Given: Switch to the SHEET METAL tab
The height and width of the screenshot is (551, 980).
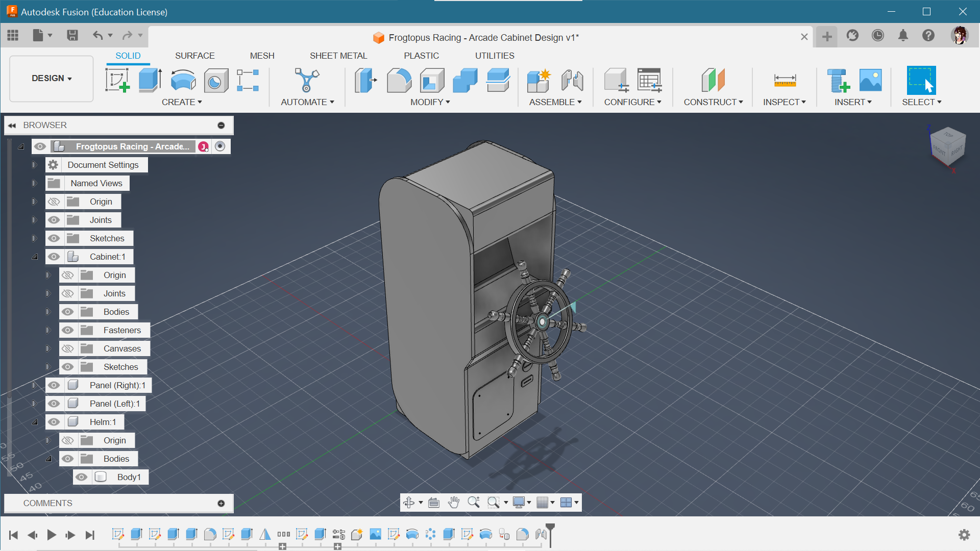Looking at the screenshot, I should click(338, 56).
